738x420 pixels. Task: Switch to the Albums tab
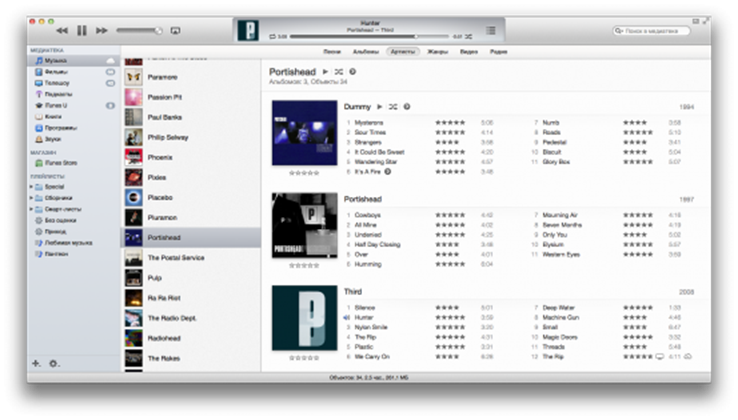366,52
